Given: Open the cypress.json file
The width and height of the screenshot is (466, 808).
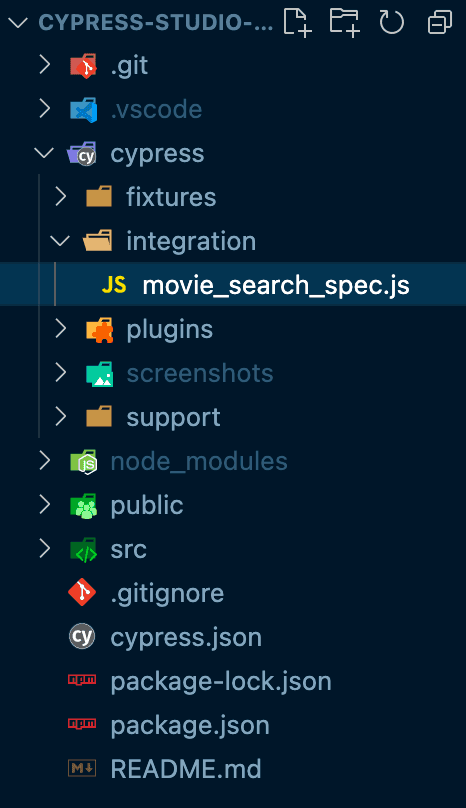Looking at the screenshot, I should pyautogui.click(x=186, y=638).
